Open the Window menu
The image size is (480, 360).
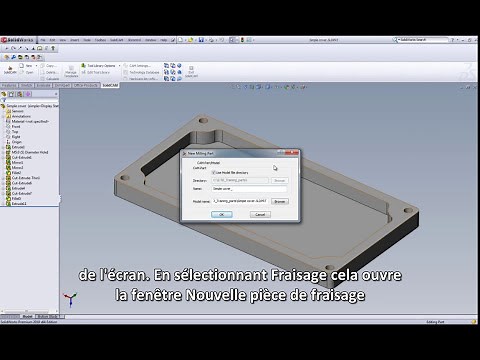click(151, 40)
